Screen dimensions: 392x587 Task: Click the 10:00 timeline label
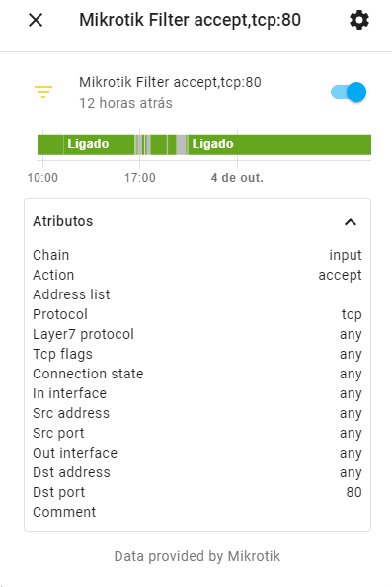42,178
